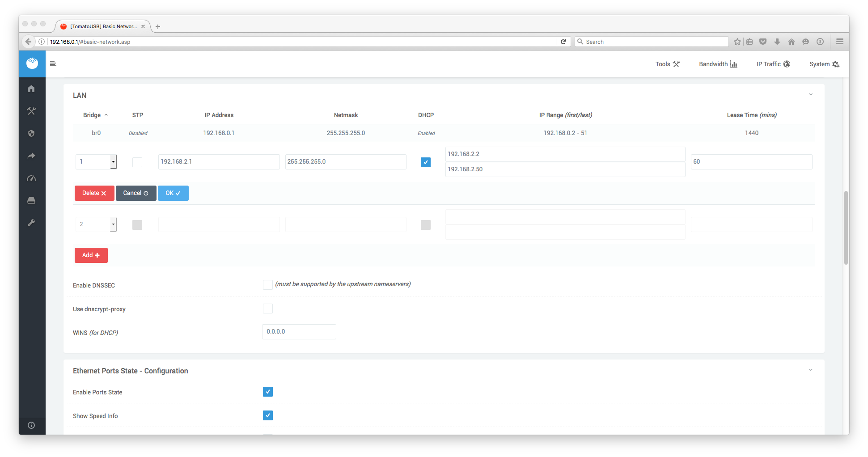Open the Bandwidth menu
The image size is (868, 457).
tap(718, 64)
